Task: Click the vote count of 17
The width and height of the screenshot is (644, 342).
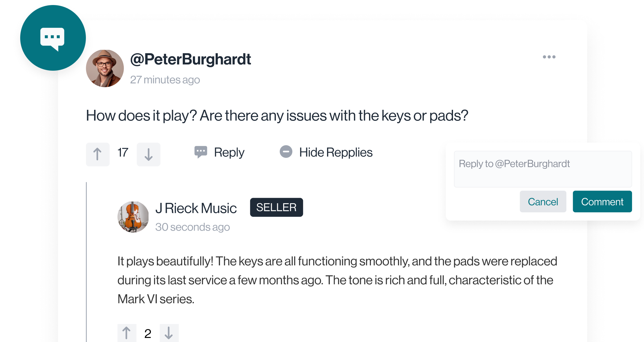Action: point(123,153)
